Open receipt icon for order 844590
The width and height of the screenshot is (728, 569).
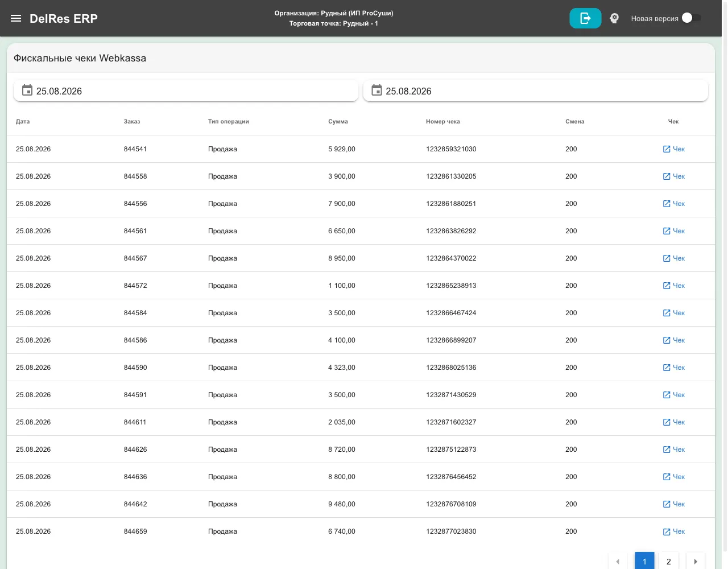(x=667, y=368)
